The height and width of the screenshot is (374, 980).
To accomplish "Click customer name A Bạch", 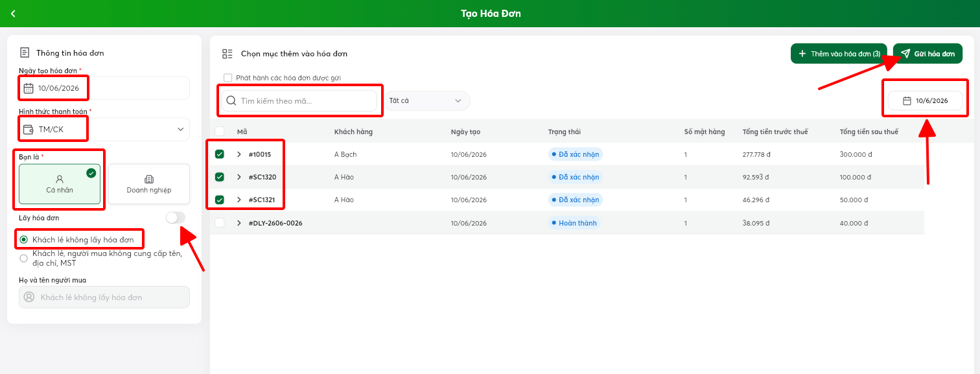I will (x=345, y=154).
